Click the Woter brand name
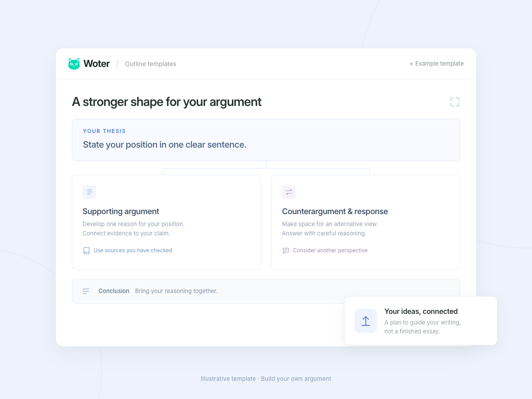532x399 pixels. (97, 64)
